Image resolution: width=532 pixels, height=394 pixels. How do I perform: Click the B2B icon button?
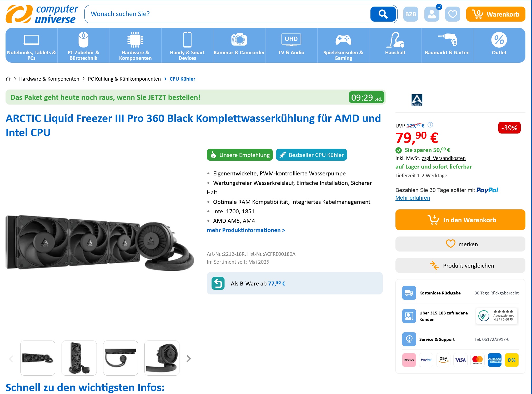[x=411, y=14]
